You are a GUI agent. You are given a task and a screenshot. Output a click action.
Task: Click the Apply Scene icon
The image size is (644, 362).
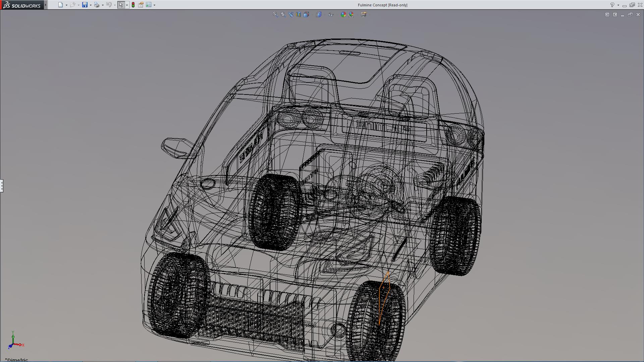(x=351, y=14)
